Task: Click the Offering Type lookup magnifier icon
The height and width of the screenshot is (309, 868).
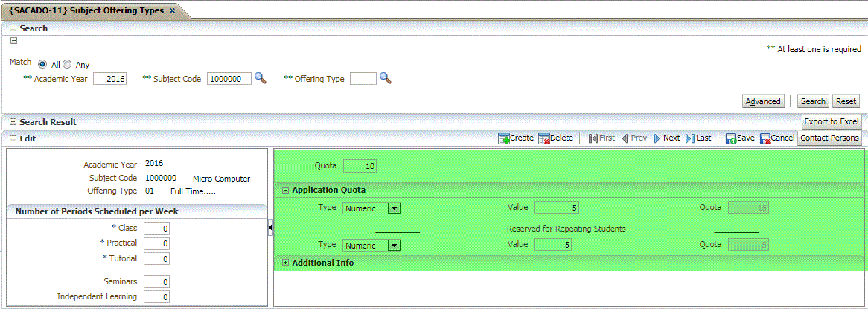Action: (x=385, y=78)
